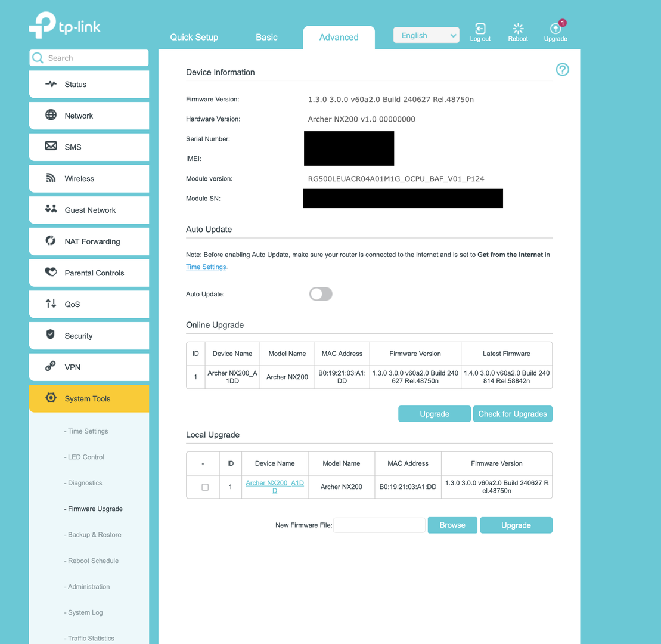The width and height of the screenshot is (661, 644).
Task: Collapse the System Tools menu
Action: click(x=89, y=398)
